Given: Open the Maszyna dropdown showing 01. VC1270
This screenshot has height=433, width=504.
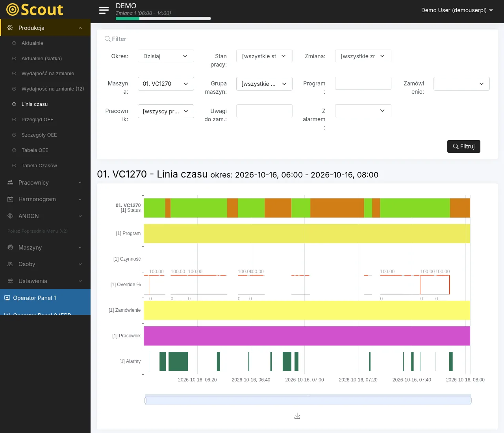Looking at the screenshot, I should [166, 83].
